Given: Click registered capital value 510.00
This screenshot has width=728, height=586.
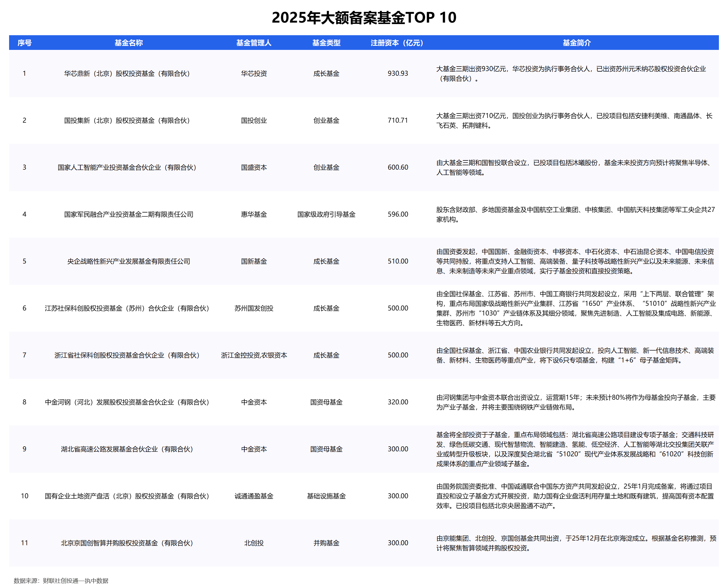Looking at the screenshot, I should tap(397, 261).
